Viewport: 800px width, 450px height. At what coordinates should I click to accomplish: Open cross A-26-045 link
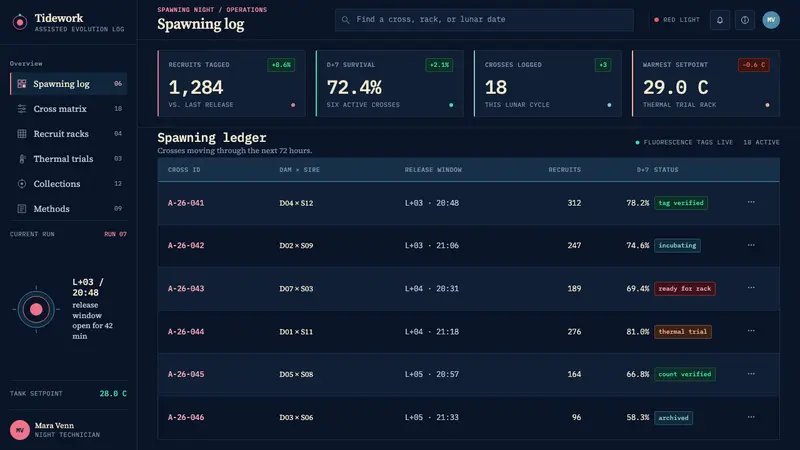point(186,374)
